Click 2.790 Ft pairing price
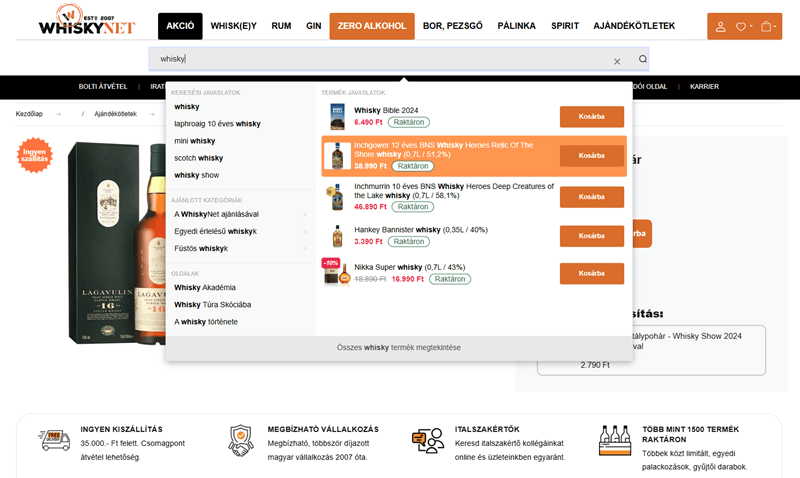800x478 pixels. (x=595, y=365)
